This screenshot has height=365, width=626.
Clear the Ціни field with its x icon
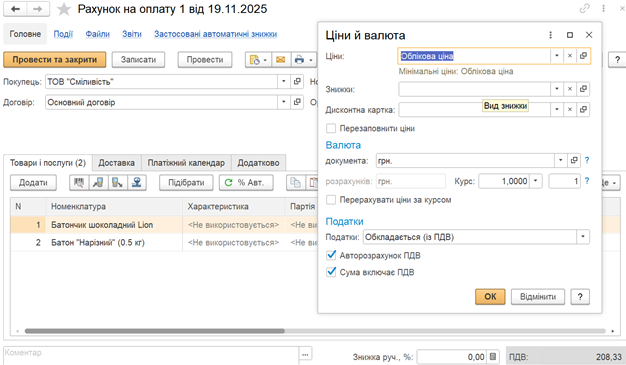pyautogui.click(x=570, y=56)
